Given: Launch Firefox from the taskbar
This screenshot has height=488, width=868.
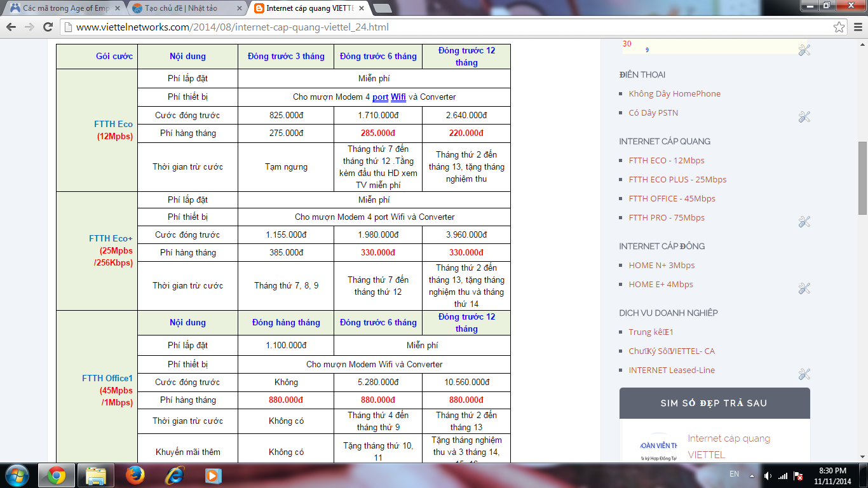Looking at the screenshot, I should coord(135,475).
